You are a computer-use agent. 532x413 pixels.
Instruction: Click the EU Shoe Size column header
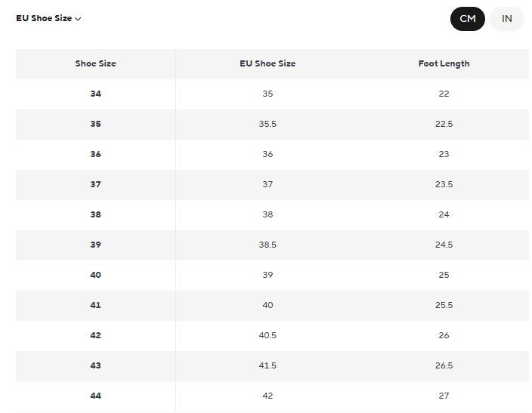click(x=268, y=63)
